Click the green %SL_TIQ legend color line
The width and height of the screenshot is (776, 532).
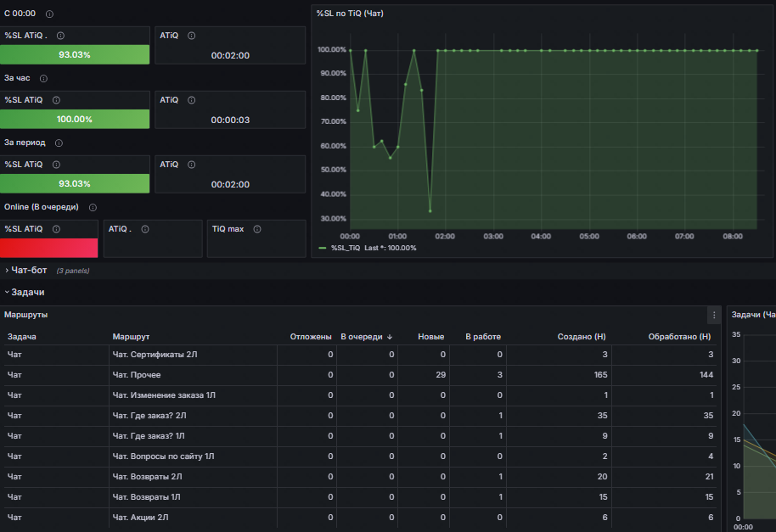(322, 248)
